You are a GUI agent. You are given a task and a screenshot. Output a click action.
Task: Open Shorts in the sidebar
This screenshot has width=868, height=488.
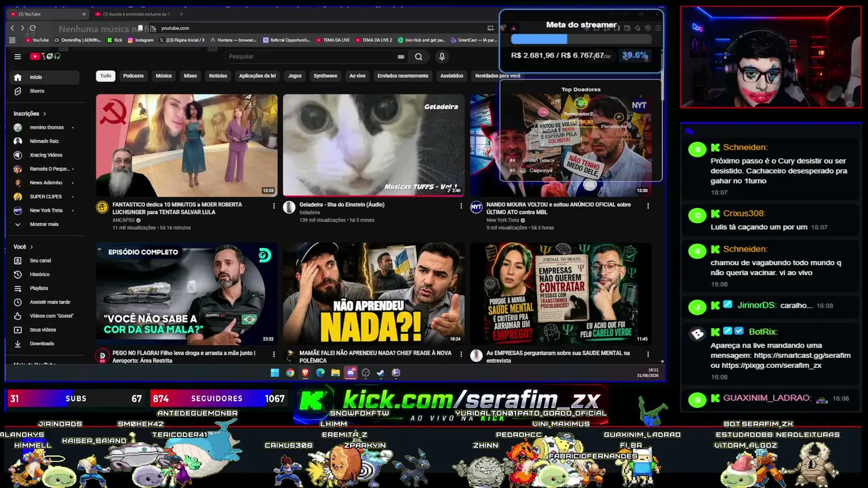pos(45,91)
